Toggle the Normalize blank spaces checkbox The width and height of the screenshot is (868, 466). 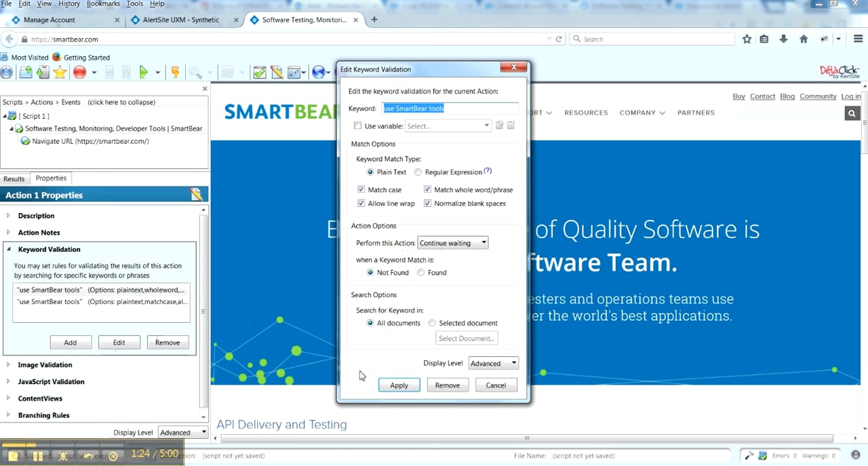[428, 203]
